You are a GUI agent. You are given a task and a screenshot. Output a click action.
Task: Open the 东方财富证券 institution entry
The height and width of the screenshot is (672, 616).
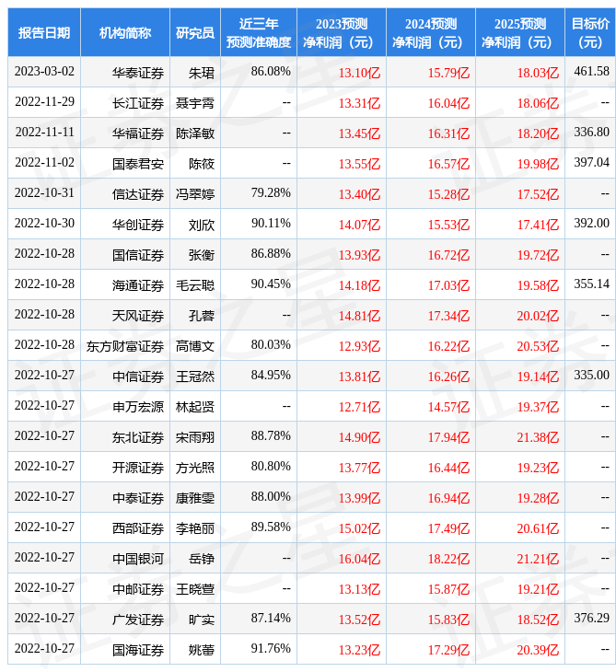point(125,345)
